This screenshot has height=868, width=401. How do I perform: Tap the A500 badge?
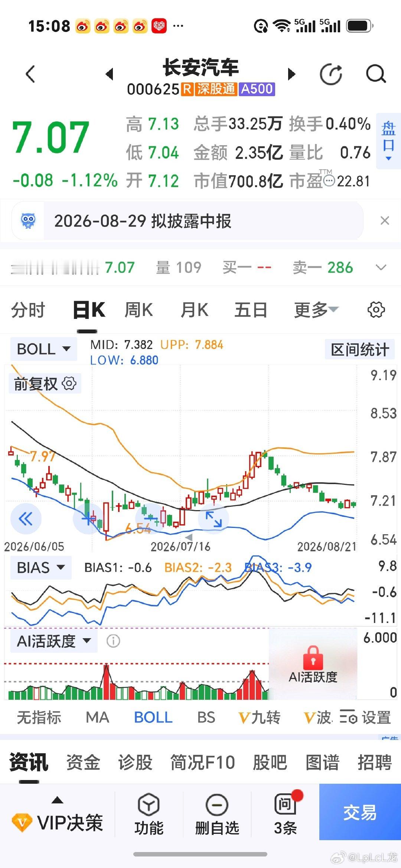(257, 89)
